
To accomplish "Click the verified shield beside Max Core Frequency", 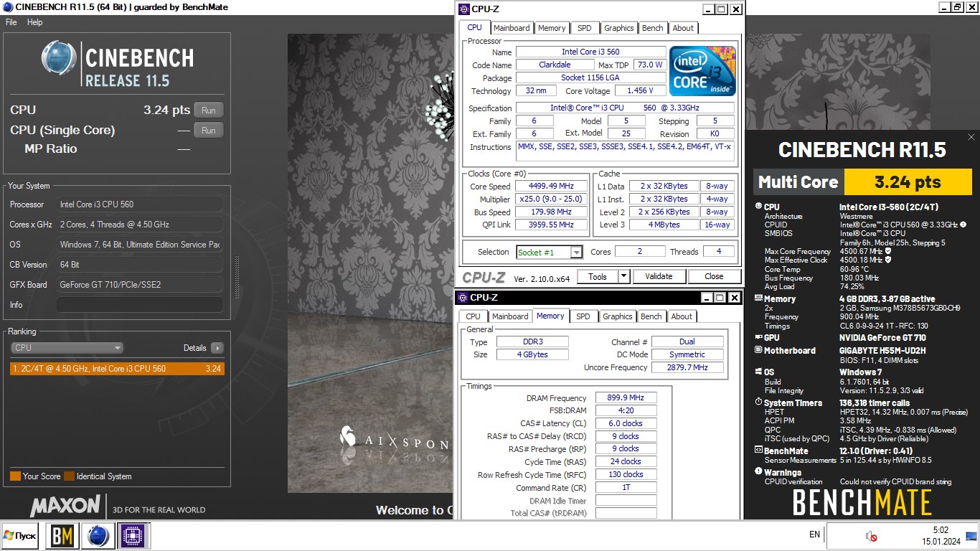I will click(x=887, y=251).
